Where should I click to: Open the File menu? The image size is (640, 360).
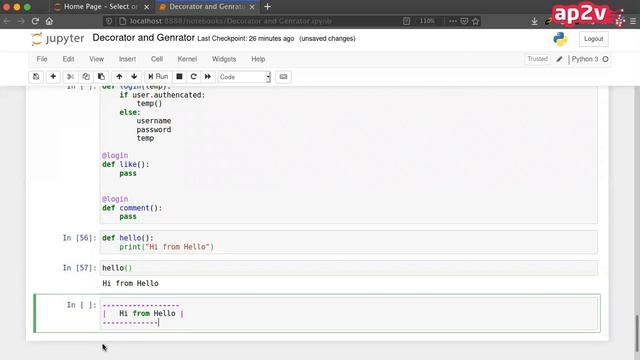coord(42,59)
